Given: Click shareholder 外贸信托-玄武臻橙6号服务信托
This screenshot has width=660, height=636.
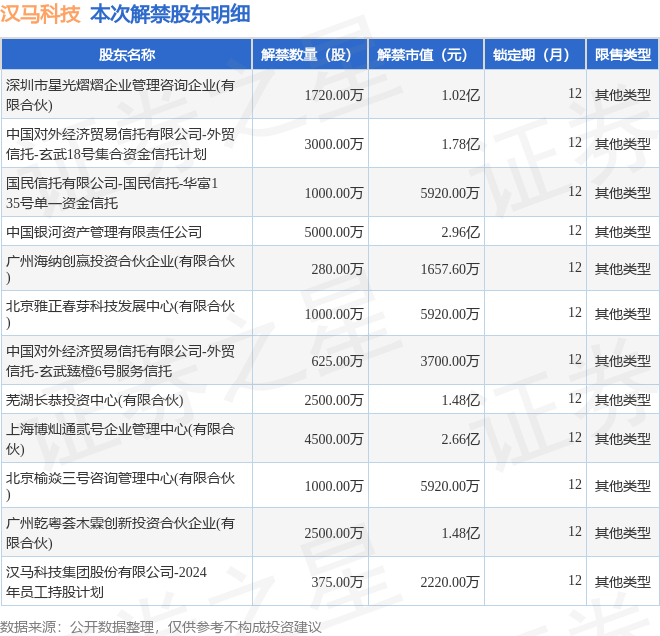Looking at the screenshot, I should [120, 361].
